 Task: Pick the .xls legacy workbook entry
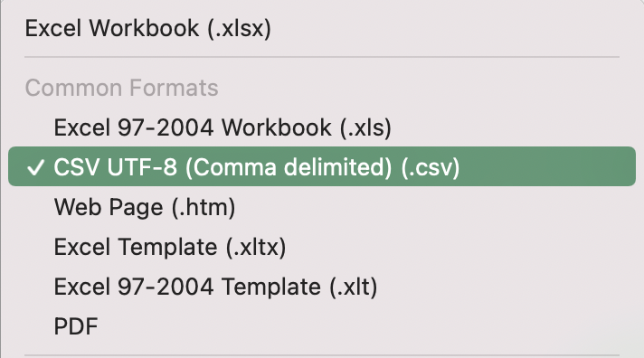(x=322, y=127)
